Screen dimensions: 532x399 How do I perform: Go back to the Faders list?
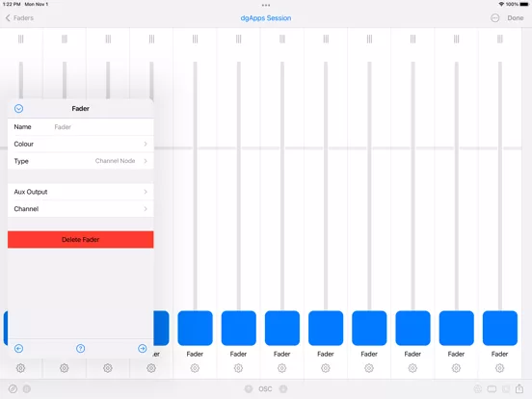pos(19,18)
